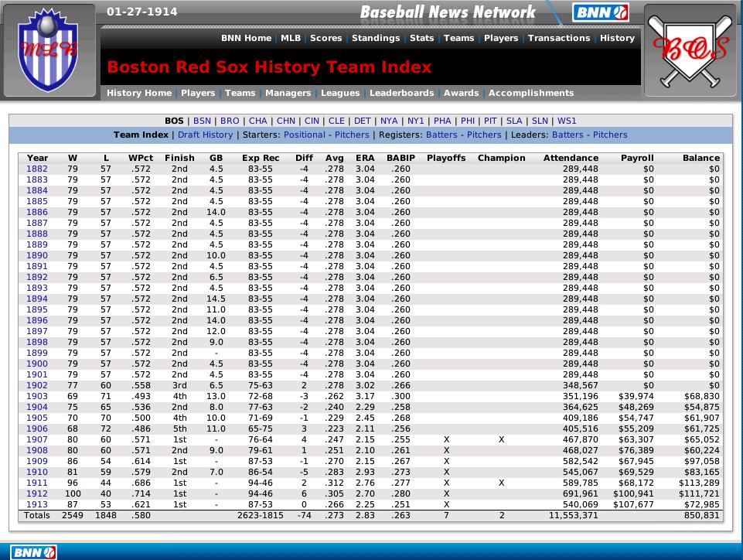Open Starters Positional link
This screenshot has width=743, height=560.
tap(304, 135)
